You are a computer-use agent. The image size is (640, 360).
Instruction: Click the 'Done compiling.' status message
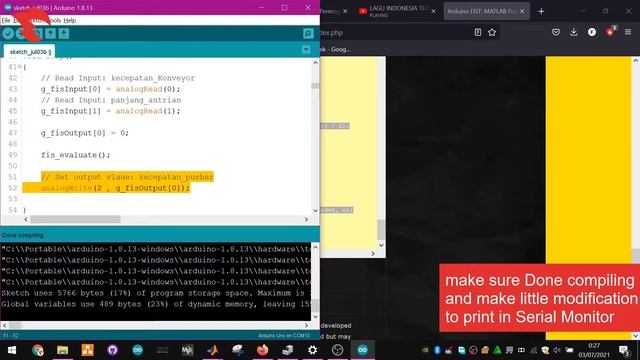[x=23, y=236]
